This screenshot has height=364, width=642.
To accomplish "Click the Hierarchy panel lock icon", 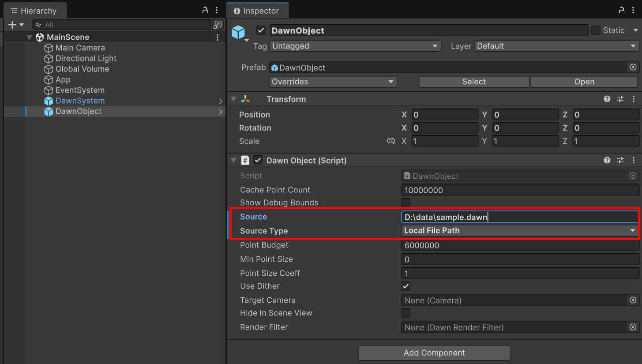I will 205,10.
